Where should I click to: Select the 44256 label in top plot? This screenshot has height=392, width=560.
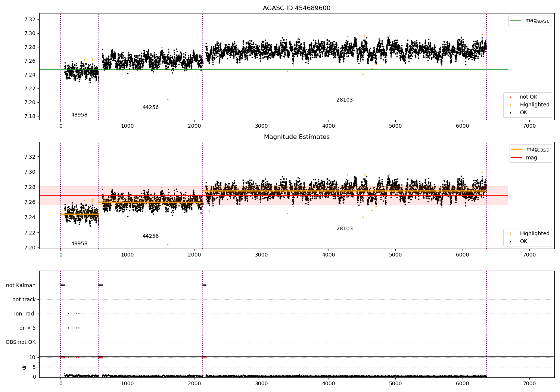[150, 108]
